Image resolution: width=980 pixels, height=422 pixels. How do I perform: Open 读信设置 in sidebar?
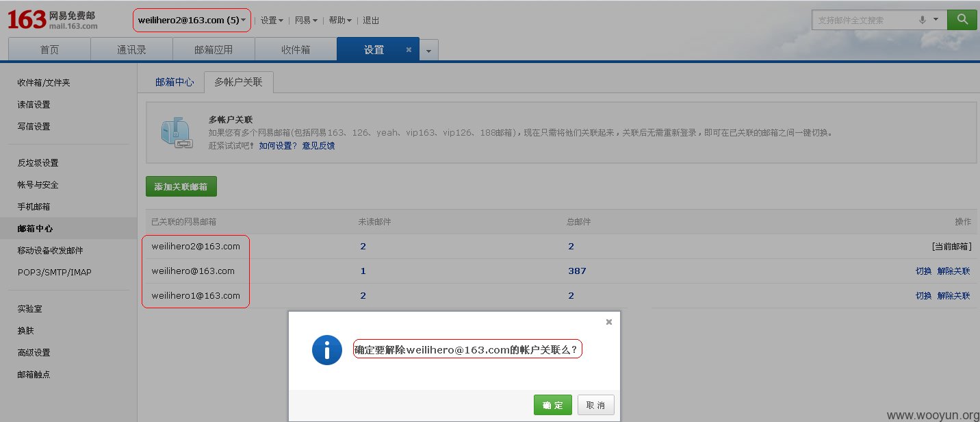[34, 105]
